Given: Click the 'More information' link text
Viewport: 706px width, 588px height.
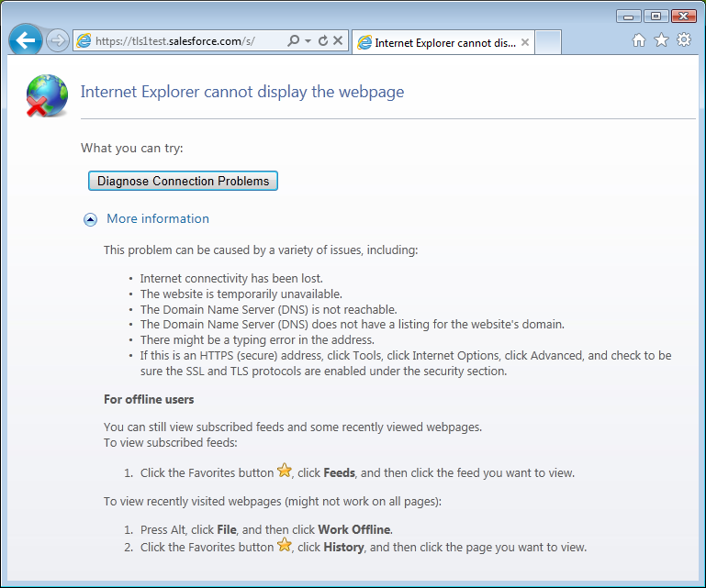Looking at the screenshot, I should 158,218.
